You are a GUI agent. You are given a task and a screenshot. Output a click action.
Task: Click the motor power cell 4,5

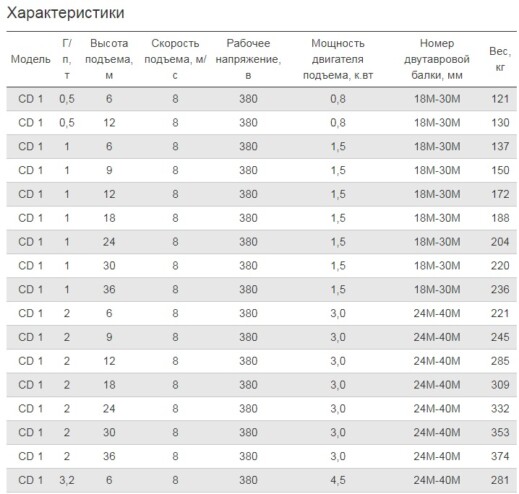click(x=338, y=480)
